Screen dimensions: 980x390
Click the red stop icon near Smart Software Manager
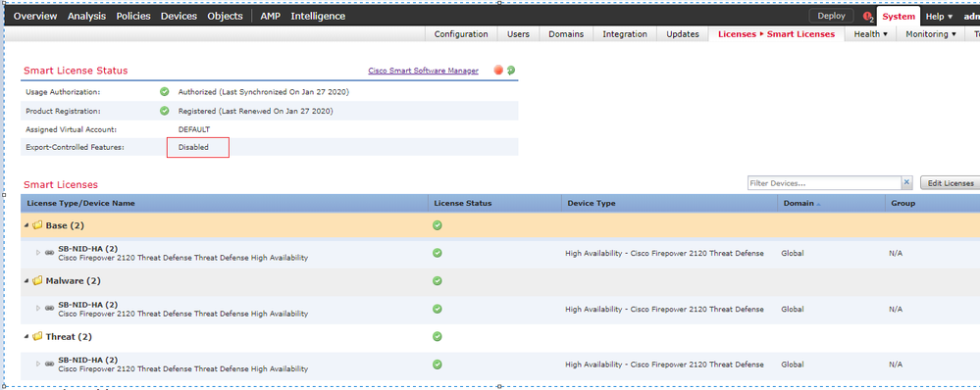(x=498, y=71)
